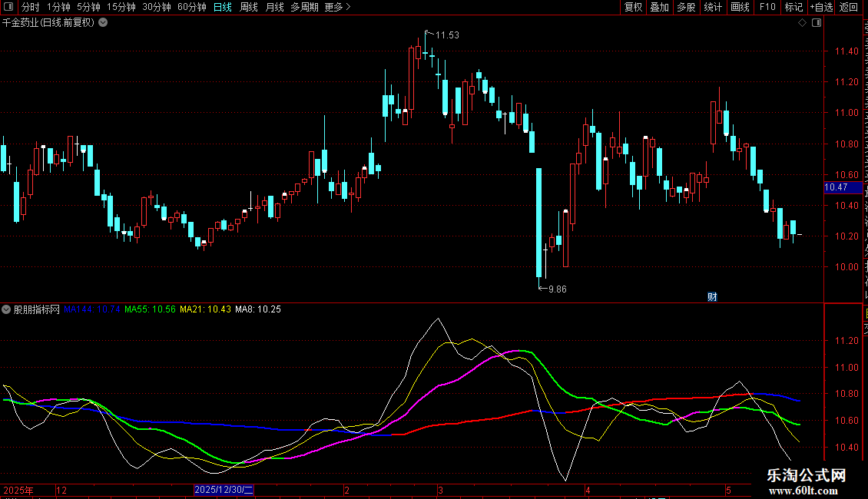Viewport: 868px width, 499px height.
Task: Switch to 日线 daily chart
Action: click(x=223, y=7)
